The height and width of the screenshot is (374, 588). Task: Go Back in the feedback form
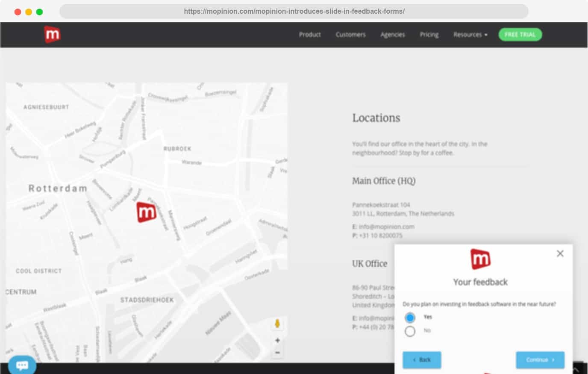click(x=422, y=360)
